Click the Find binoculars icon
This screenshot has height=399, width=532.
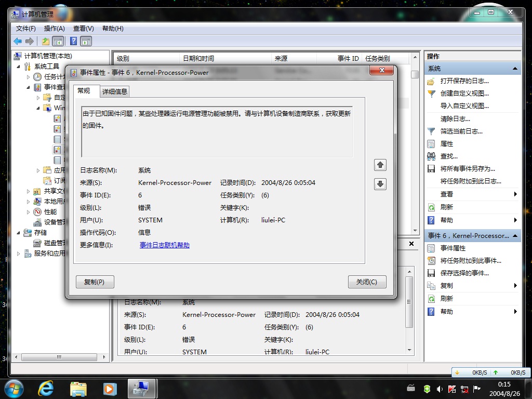[431, 156]
